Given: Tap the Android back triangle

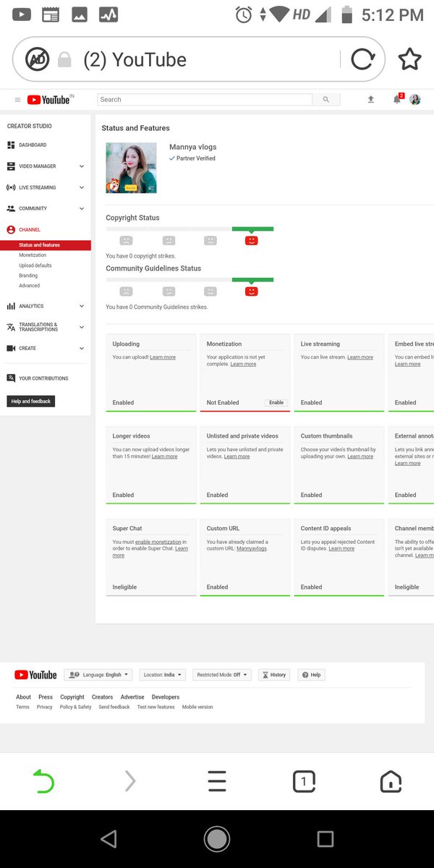Looking at the screenshot, I should click(109, 839).
